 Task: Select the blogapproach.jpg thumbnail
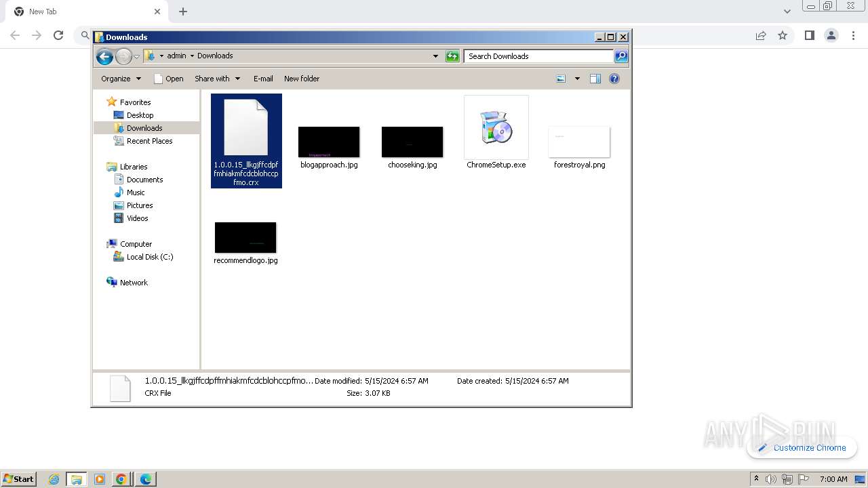click(329, 142)
